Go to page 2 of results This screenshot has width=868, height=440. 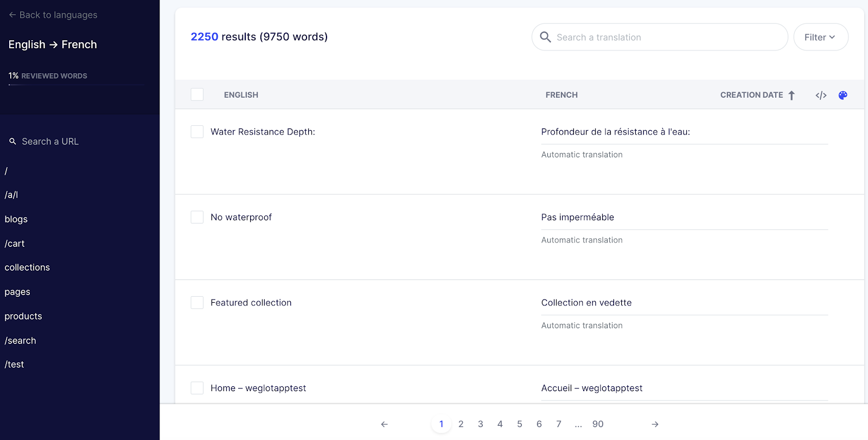[x=461, y=424]
